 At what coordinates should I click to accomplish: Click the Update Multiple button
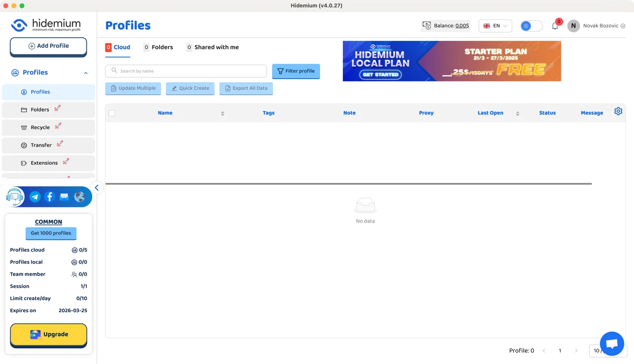[133, 88]
